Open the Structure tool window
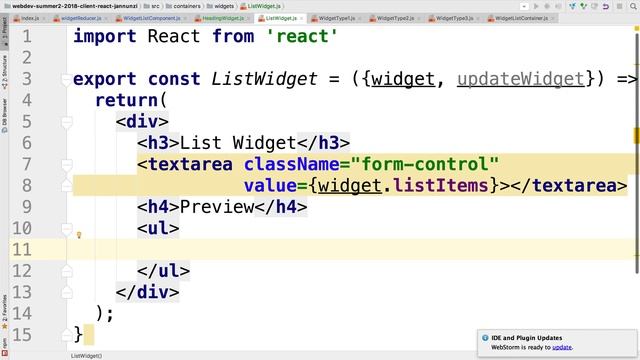 pyautogui.click(x=4, y=72)
